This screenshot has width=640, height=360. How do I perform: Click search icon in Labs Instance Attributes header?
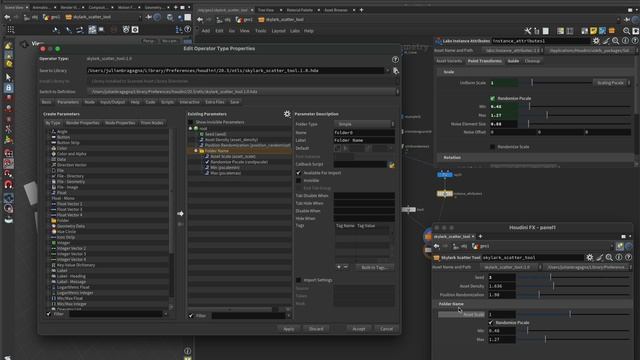616,41
